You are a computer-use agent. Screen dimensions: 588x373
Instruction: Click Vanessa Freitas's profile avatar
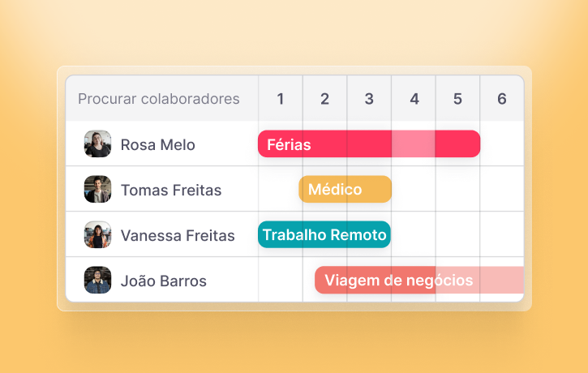click(x=97, y=235)
